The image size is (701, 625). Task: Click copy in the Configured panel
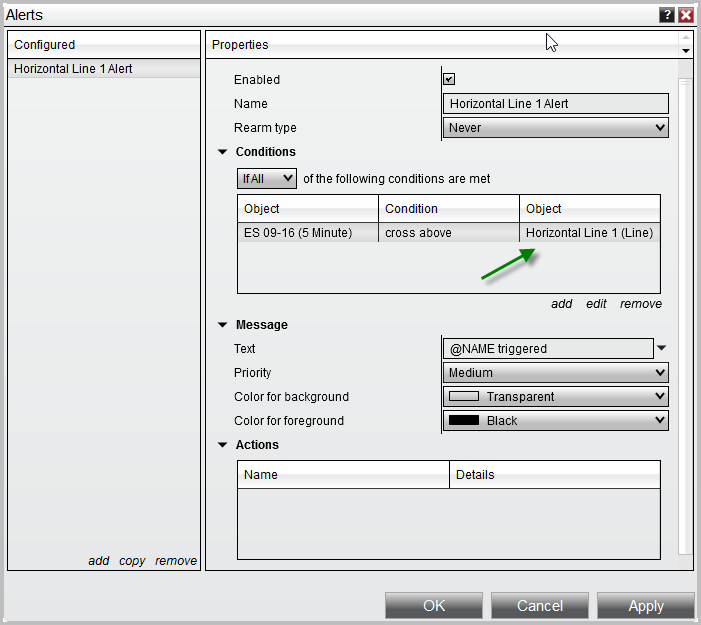click(132, 561)
